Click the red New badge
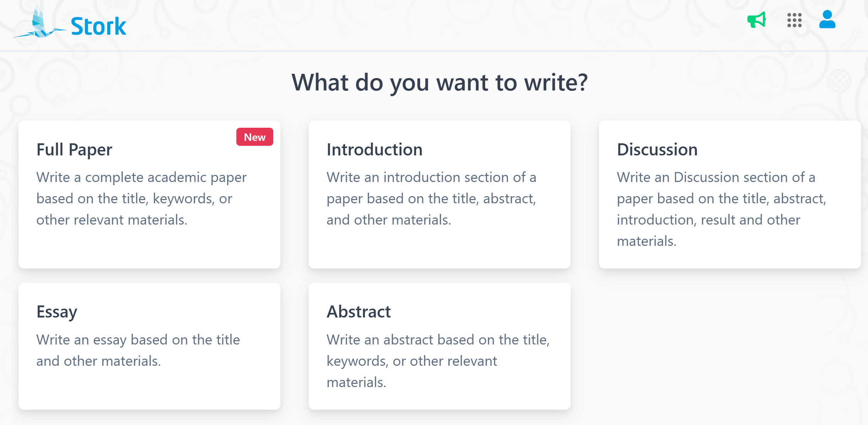 (254, 137)
